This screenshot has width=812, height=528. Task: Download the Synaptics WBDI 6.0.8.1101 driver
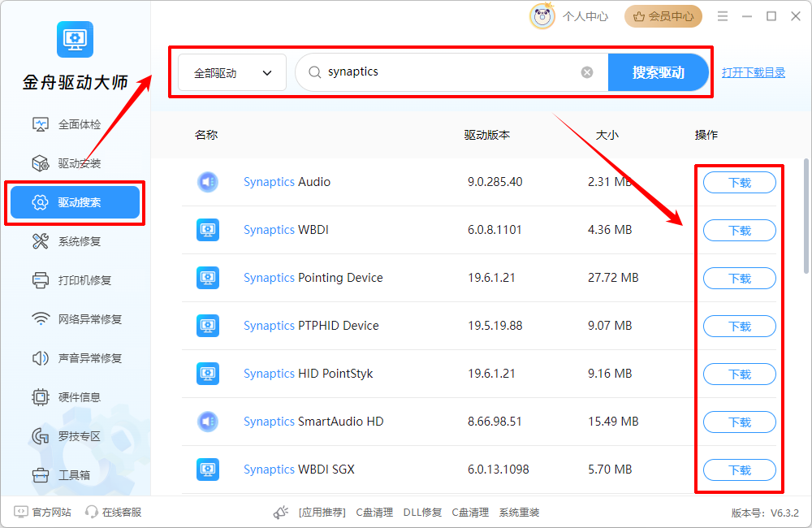click(740, 230)
